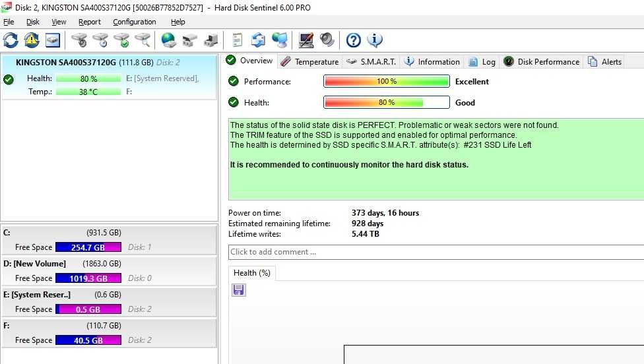Click the disk icon with magnifying glass
The height and width of the screenshot is (364, 644).
point(143,40)
